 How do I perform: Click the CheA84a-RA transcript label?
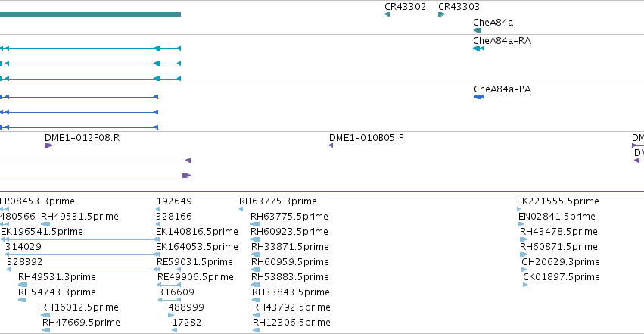tap(502, 41)
